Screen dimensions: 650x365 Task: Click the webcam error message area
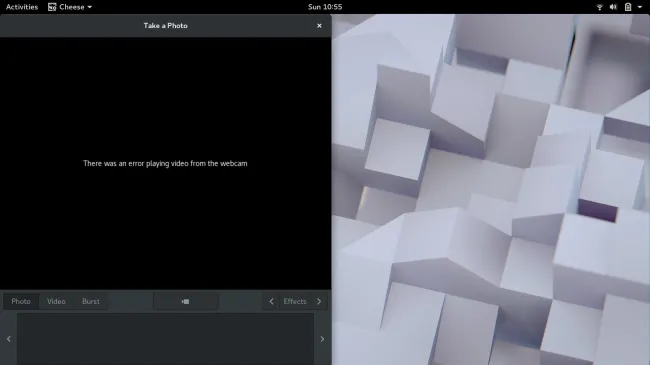tap(165, 163)
